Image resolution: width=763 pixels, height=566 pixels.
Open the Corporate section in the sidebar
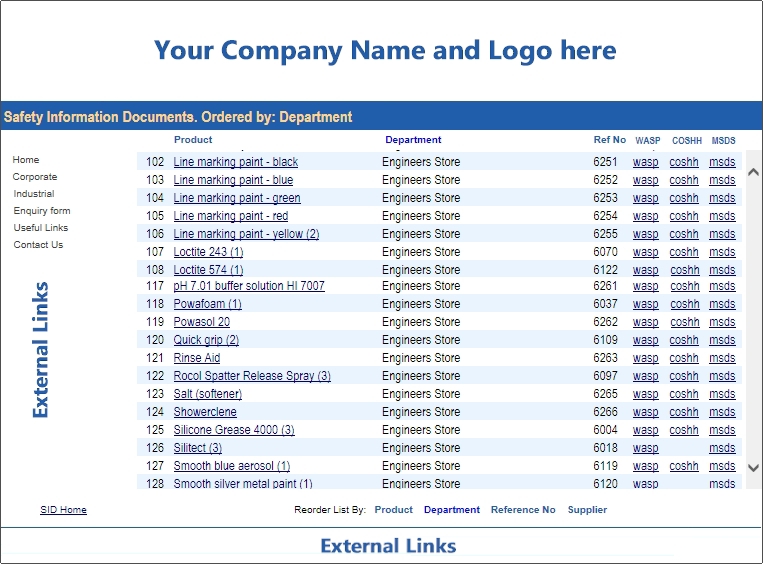click(x=35, y=177)
